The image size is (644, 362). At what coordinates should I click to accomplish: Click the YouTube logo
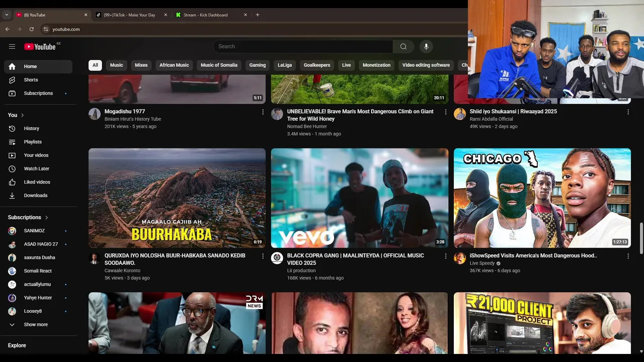(40, 47)
